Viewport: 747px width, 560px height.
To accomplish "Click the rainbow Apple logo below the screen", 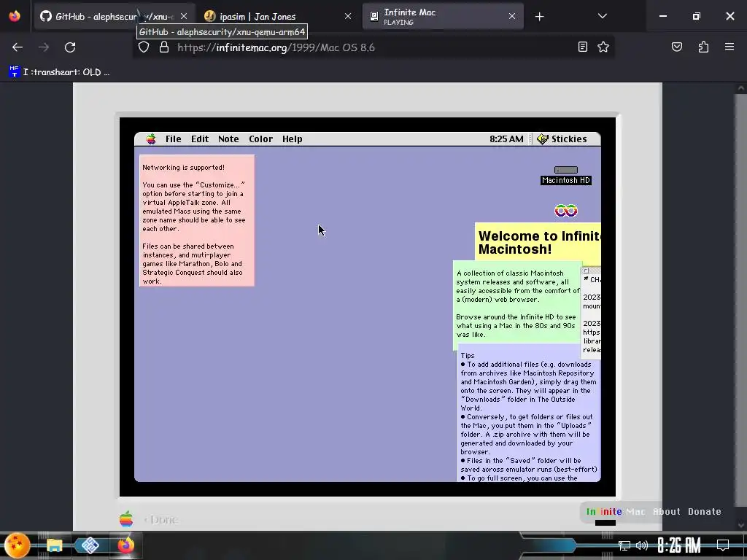I will (x=126, y=518).
